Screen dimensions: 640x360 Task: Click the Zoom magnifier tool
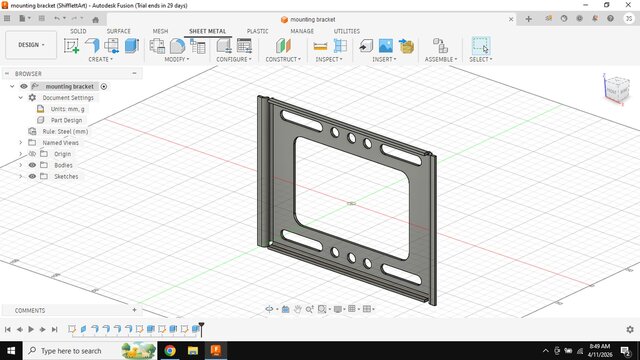coord(309,309)
